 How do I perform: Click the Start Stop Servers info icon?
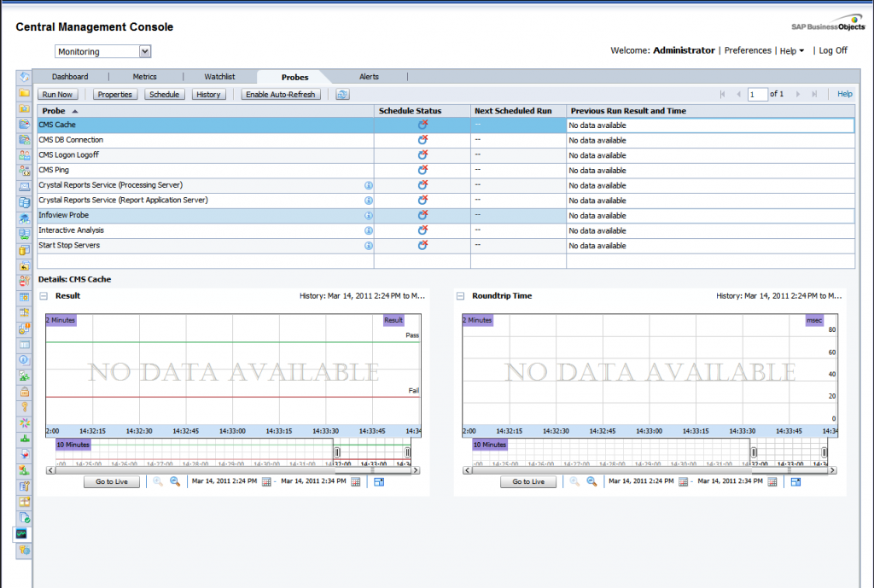(369, 246)
